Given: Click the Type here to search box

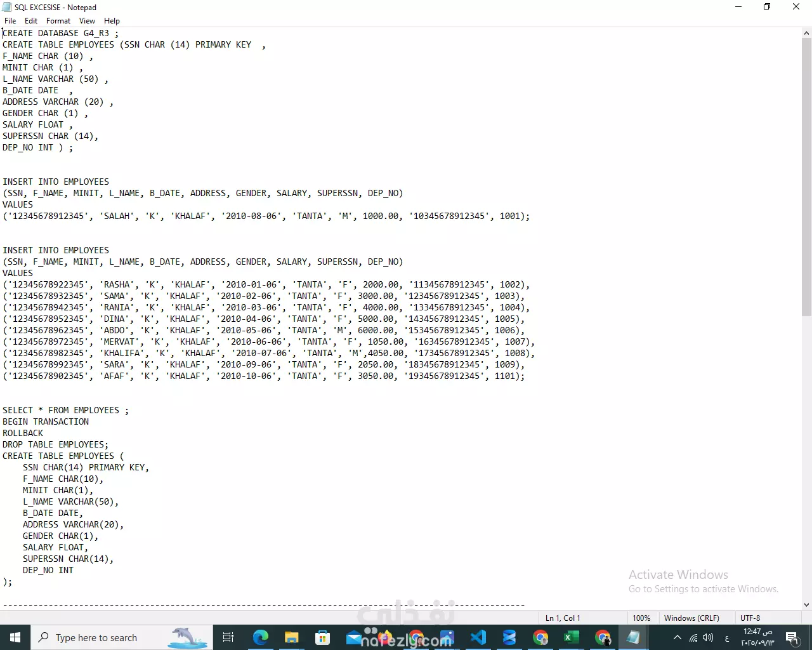Looking at the screenshot, I should [121, 637].
